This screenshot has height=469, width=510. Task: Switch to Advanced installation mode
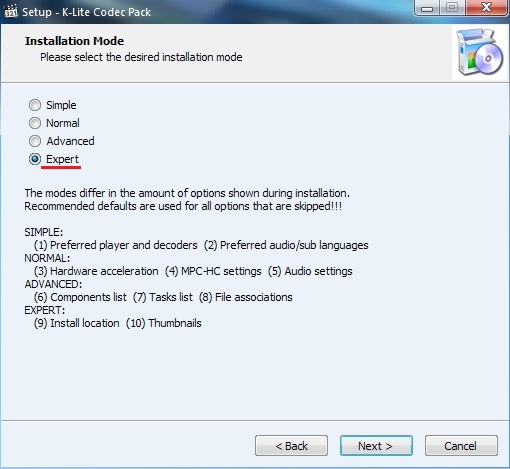point(62,141)
